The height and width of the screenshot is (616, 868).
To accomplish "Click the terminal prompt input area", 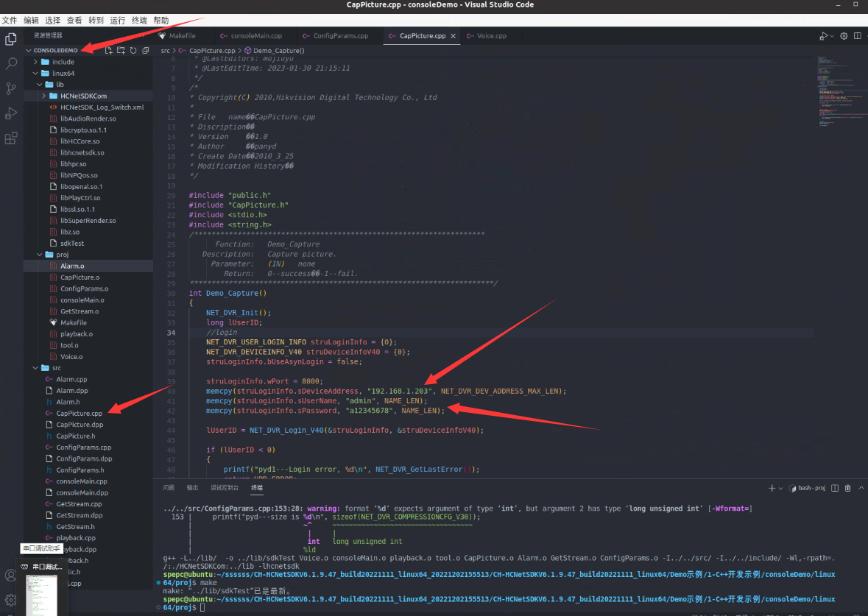I will (x=202, y=608).
